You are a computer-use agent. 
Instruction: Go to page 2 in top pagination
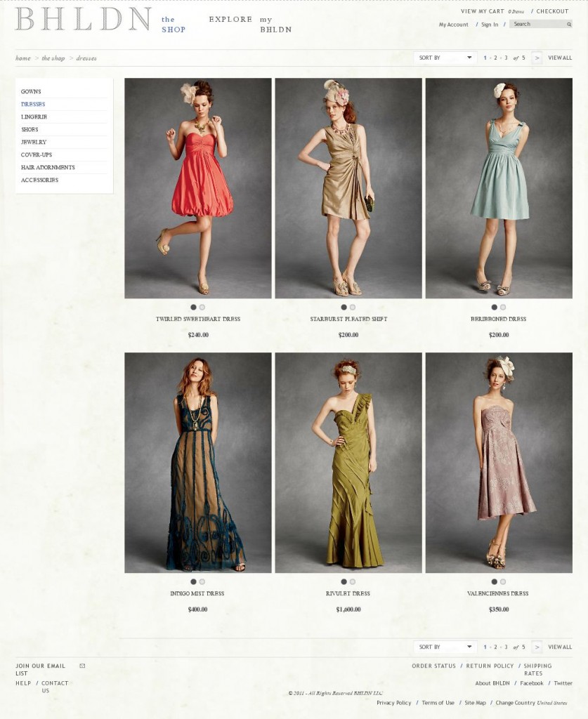[x=495, y=58]
